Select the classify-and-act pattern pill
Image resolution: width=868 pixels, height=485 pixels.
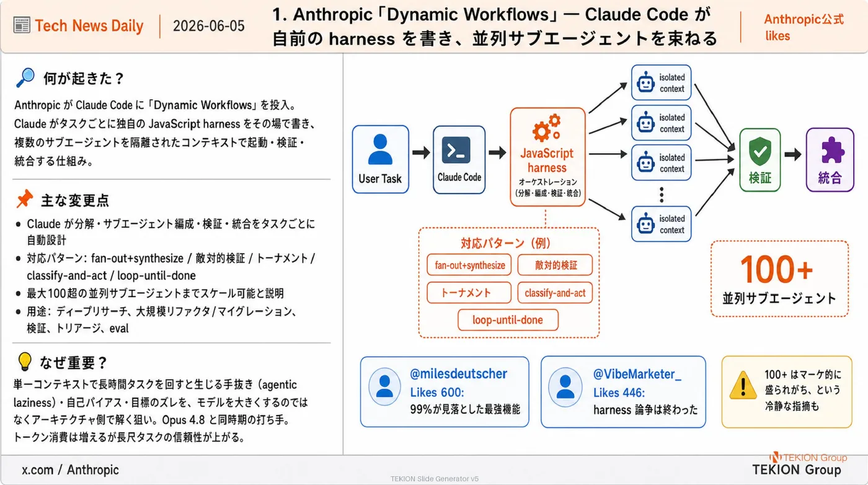pos(556,293)
